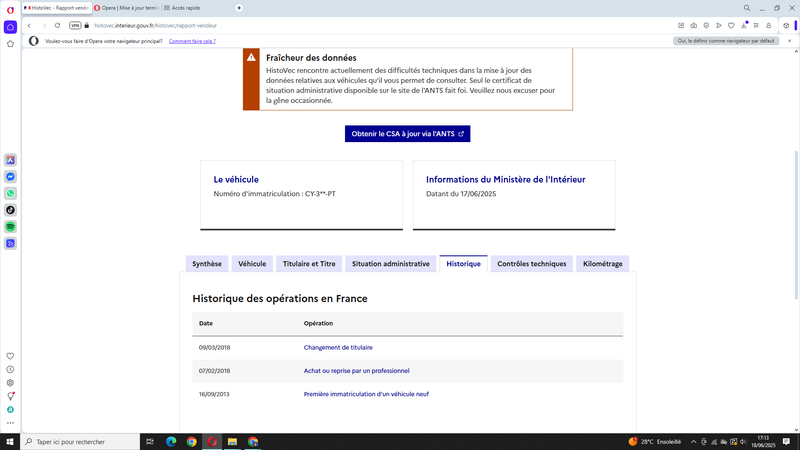Viewport: 800px width, 450px height.
Task: Open lightbulb tips icon in sidebar
Action: point(10,396)
